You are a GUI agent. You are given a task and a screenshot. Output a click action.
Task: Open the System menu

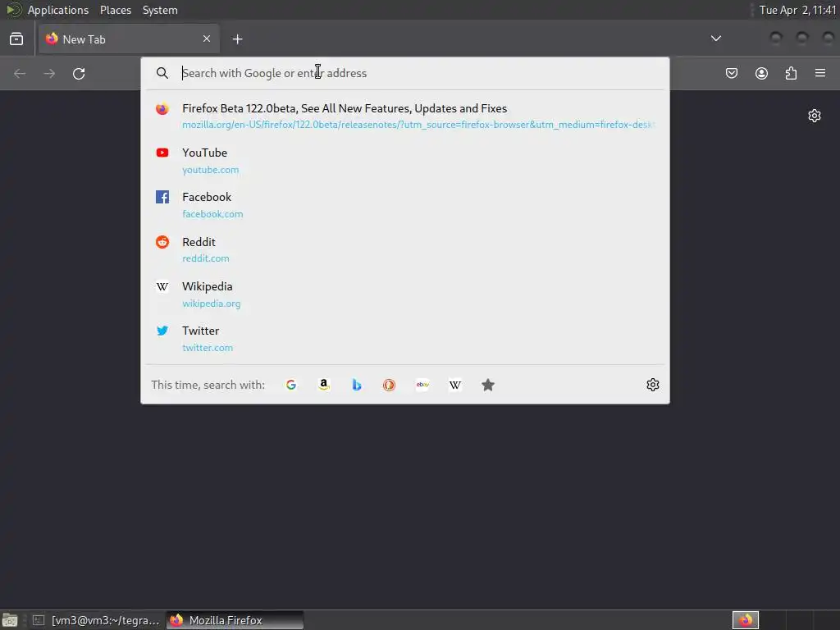pos(160,10)
